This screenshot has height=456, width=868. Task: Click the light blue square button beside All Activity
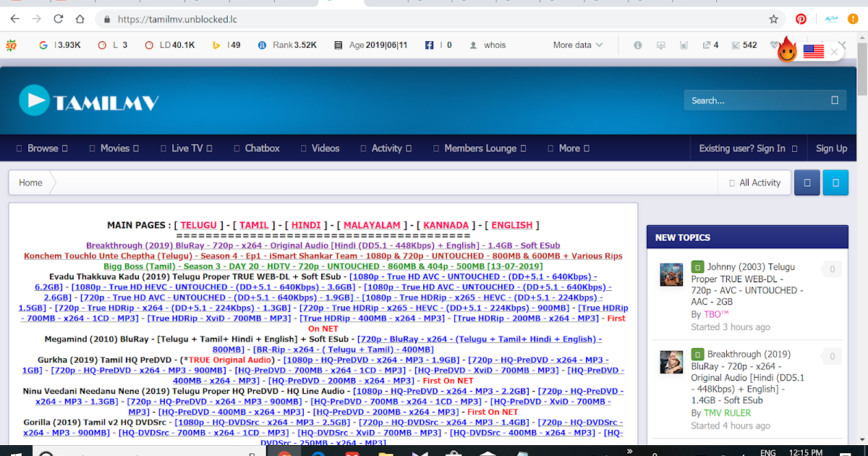(x=835, y=182)
